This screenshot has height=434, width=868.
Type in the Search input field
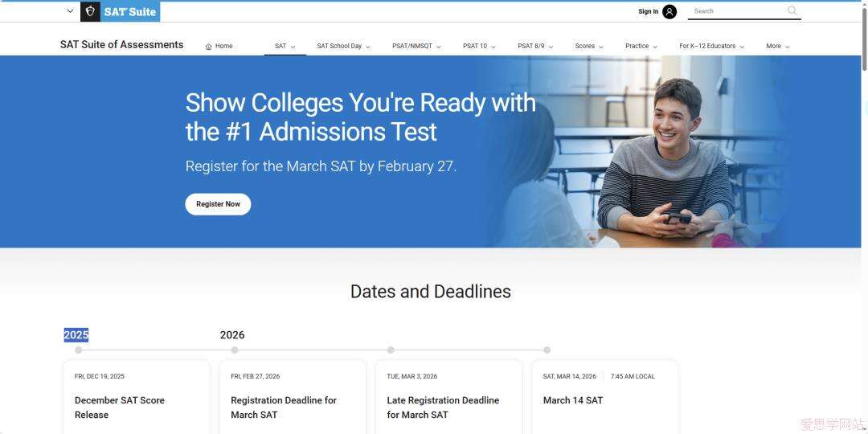tap(735, 11)
